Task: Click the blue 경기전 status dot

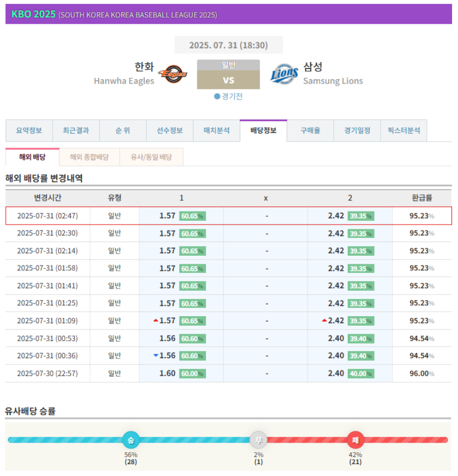Action: (217, 96)
